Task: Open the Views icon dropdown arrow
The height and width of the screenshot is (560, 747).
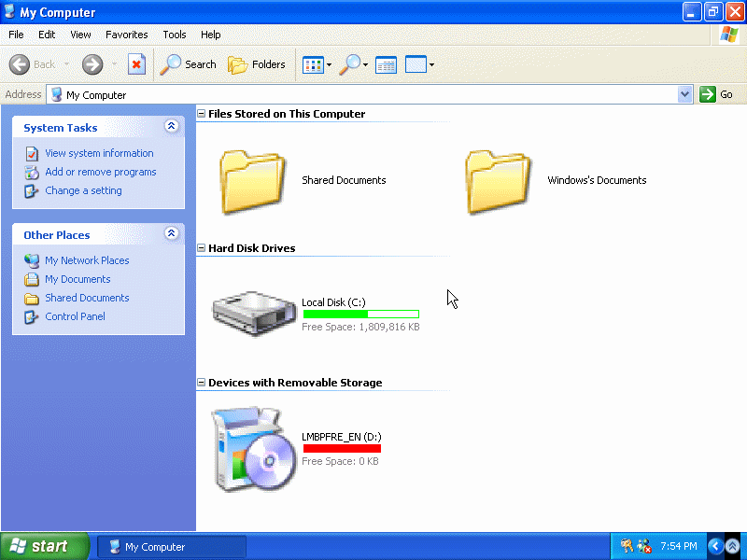Action: 329,64
